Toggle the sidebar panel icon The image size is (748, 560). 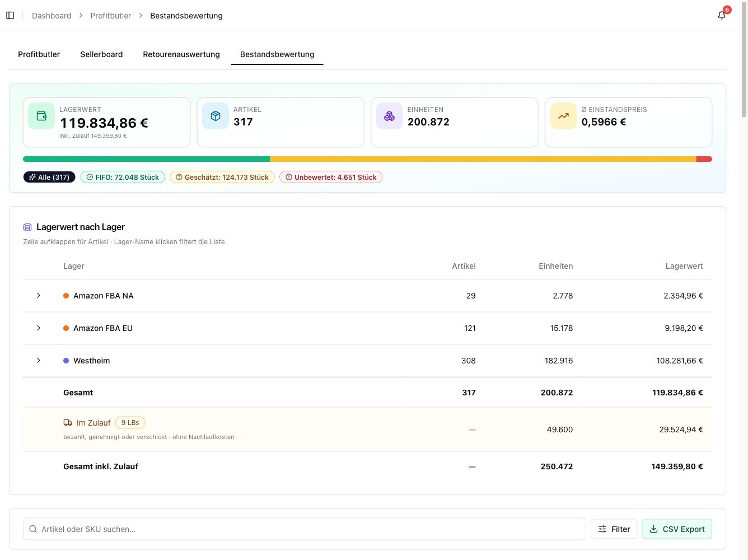[10, 16]
